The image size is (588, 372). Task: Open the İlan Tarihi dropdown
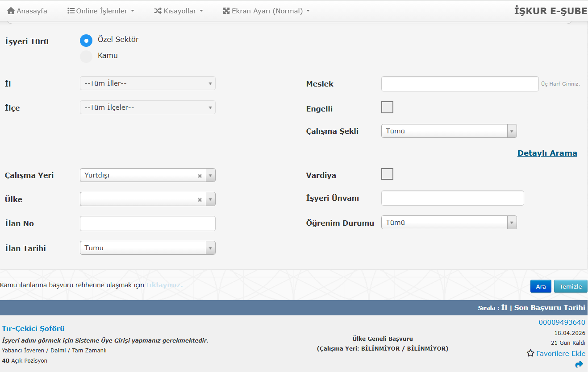pyautogui.click(x=147, y=248)
